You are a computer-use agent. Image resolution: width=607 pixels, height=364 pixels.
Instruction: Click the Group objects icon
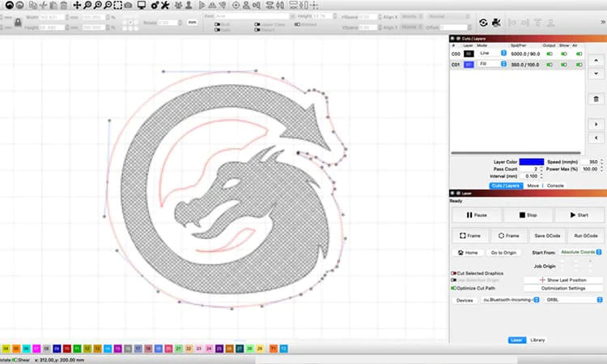179,5
